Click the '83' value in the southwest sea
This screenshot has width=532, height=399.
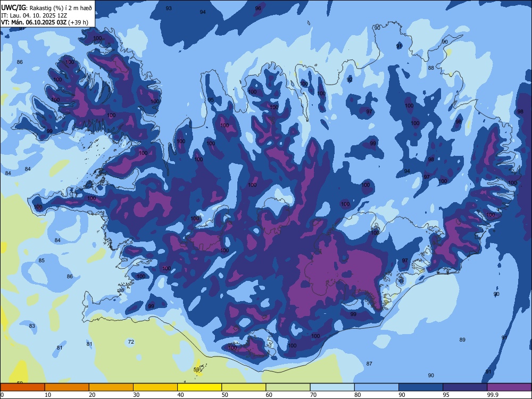coord(32,326)
